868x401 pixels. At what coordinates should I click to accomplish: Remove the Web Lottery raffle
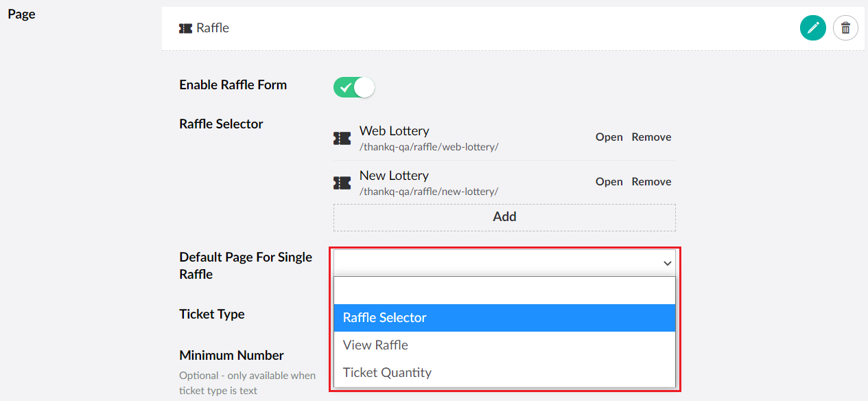coord(650,137)
